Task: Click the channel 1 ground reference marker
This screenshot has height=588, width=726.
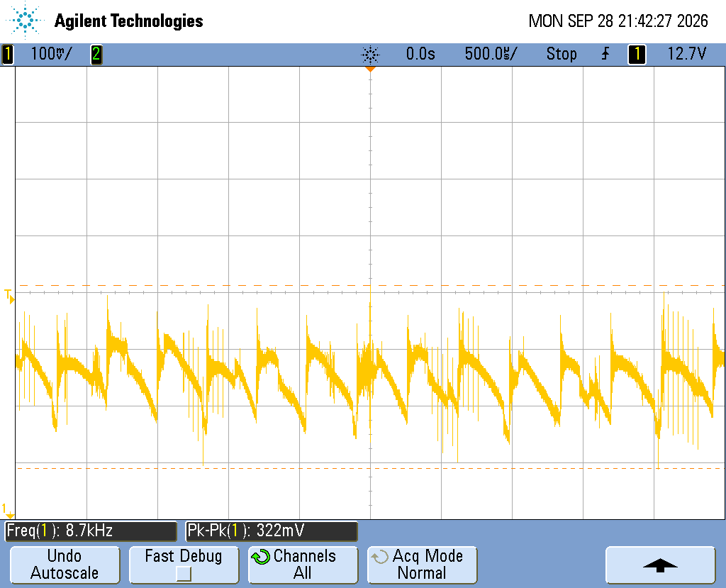Action: click(x=9, y=511)
